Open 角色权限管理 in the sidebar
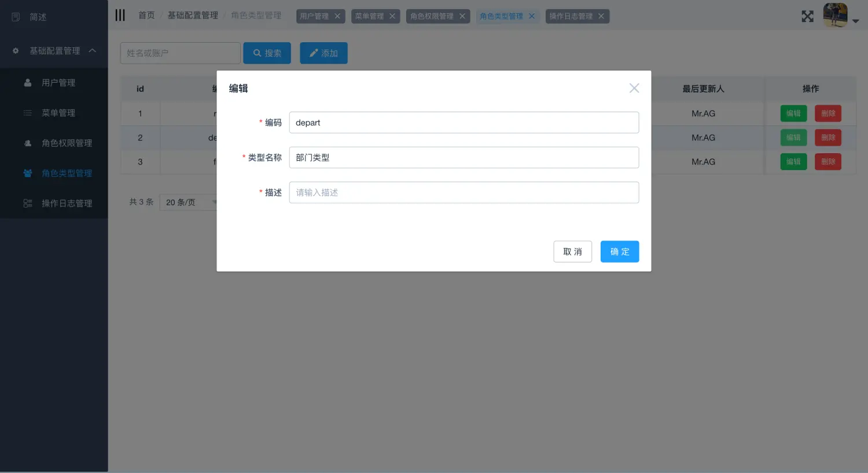This screenshot has width=868, height=473. [54, 143]
